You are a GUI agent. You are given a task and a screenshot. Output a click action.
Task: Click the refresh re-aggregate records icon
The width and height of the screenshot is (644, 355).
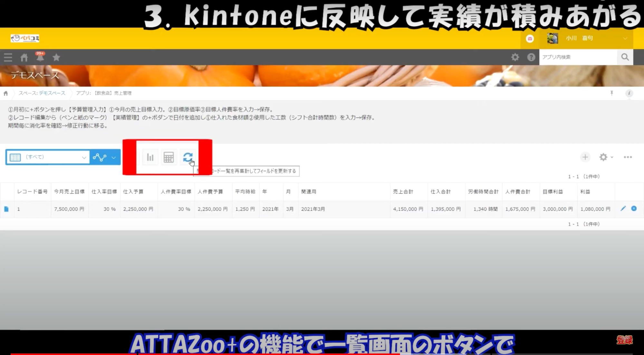pos(187,157)
